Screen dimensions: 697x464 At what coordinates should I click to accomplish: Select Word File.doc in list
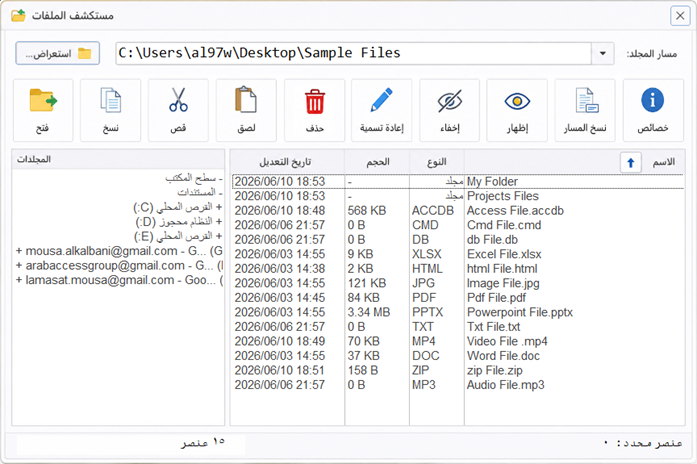tap(458, 356)
